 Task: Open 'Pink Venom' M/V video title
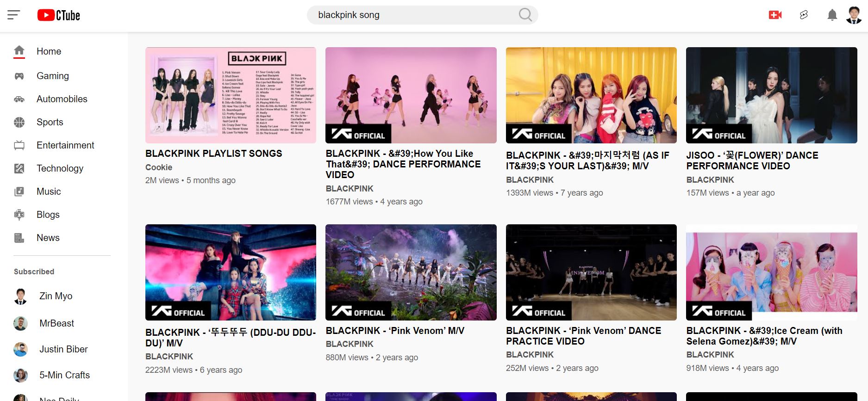(395, 331)
